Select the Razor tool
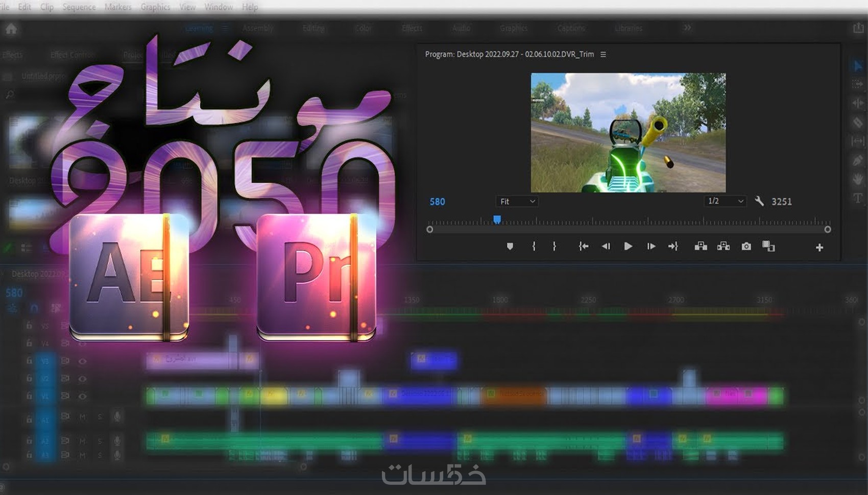This screenshot has height=495, width=868. tap(858, 122)
